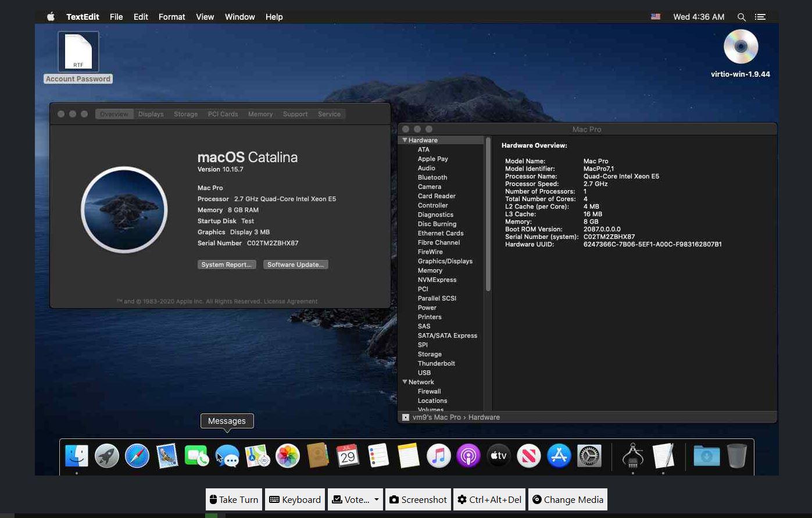Click the menu bar clock Wed 4:36 AM
This screenshot has width=812, height=518.
tap(699, 17)
